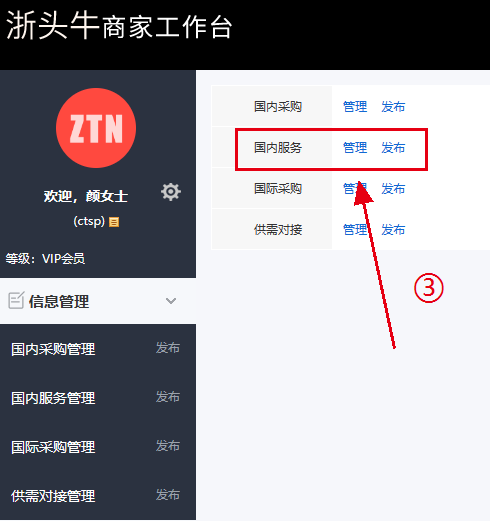Image resolution: width=490 pixels, height=521 pixels.
Task: Click 管理 link in 国内服务 row
Action: click(x=355, y=148)
